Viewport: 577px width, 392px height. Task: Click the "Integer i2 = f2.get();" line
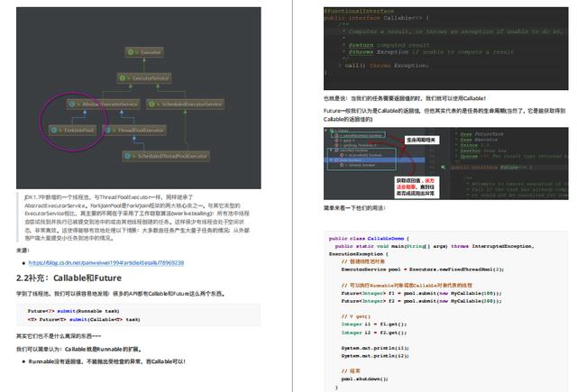click(x=374, y=333)
